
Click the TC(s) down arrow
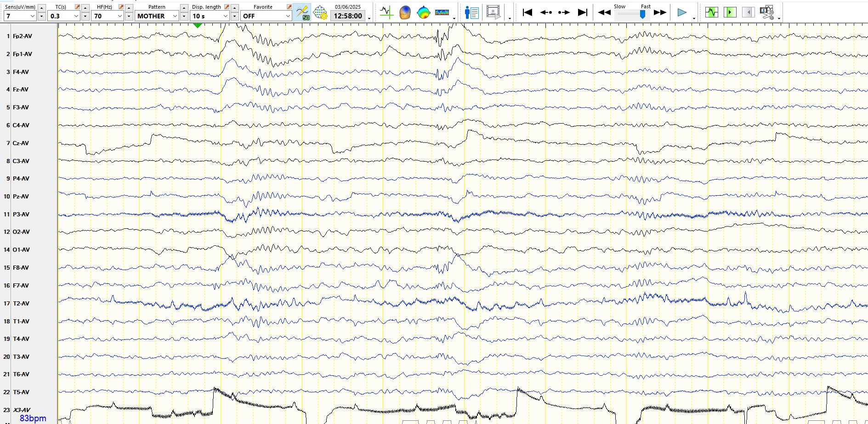coord(85,17)
